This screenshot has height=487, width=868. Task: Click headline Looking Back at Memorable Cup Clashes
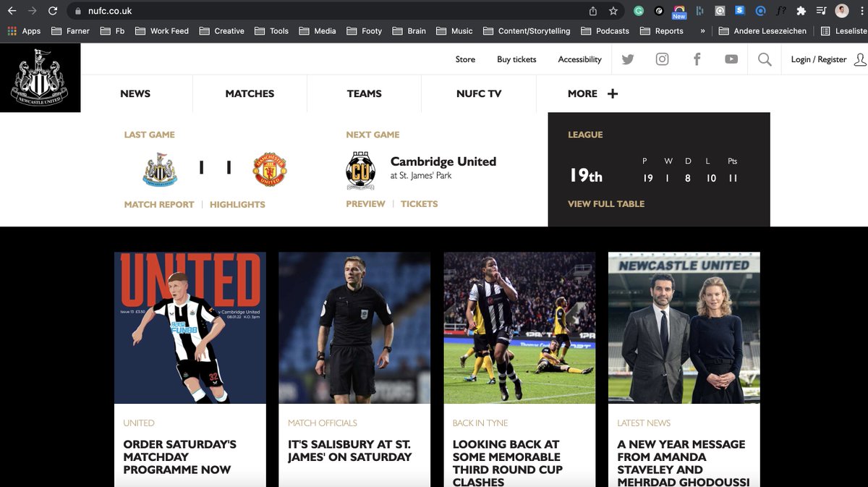(506, 462)
